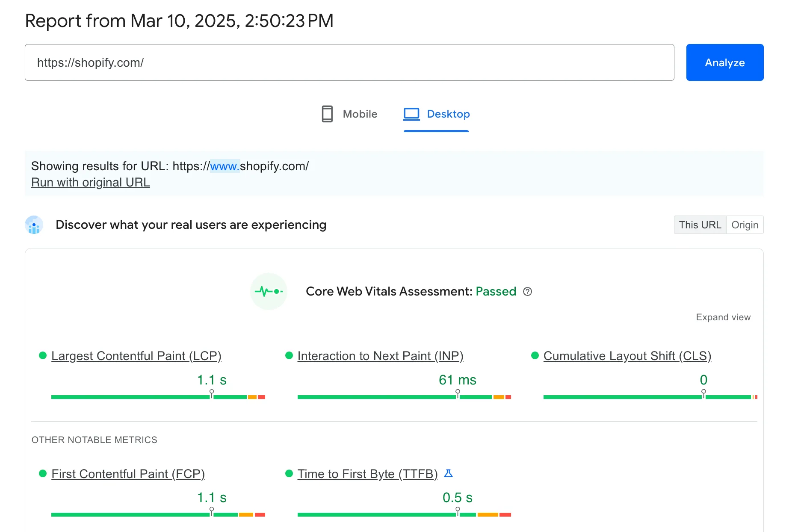The height and width of the screenshot is (532, 798).
Task: Open the First Contentful Paint link
Action: pos(128,474)
